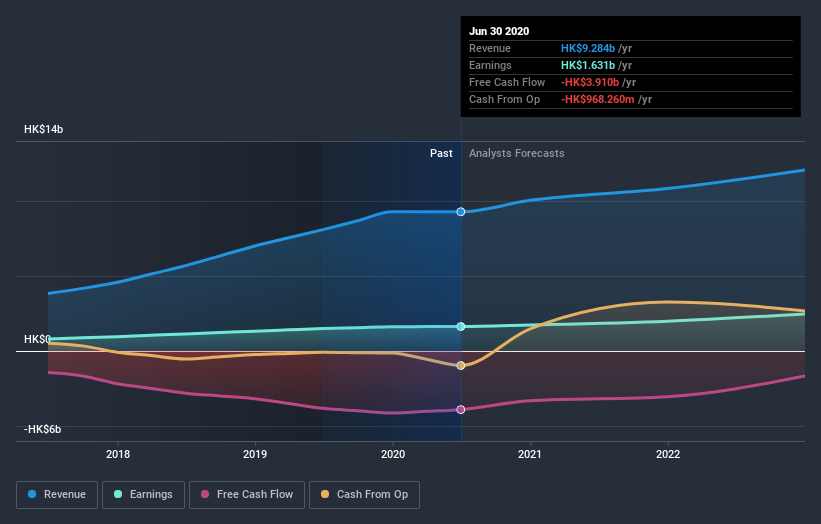Screen dimensions: 821x524
Task: Click the -HK$968.260m cash from op value
Action: coord(598,99)
